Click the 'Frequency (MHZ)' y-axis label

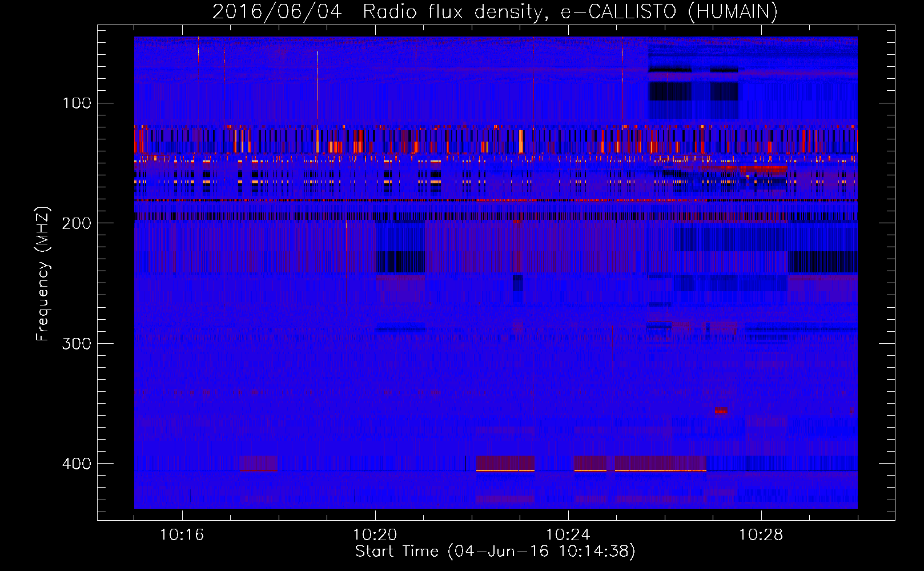coord(42,274)
